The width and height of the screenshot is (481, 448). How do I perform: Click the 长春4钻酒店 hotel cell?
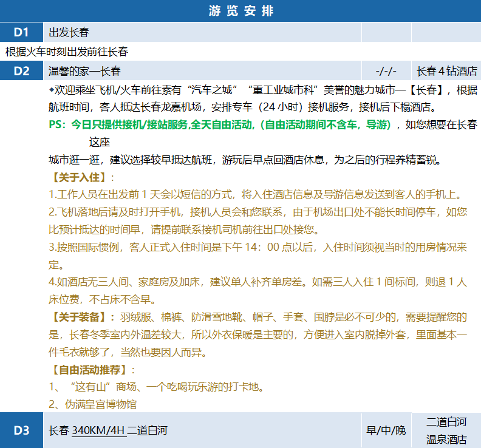click(x=446, y=71)
